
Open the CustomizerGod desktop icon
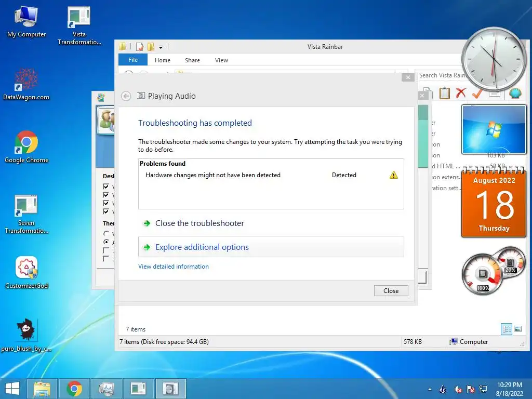26,272
